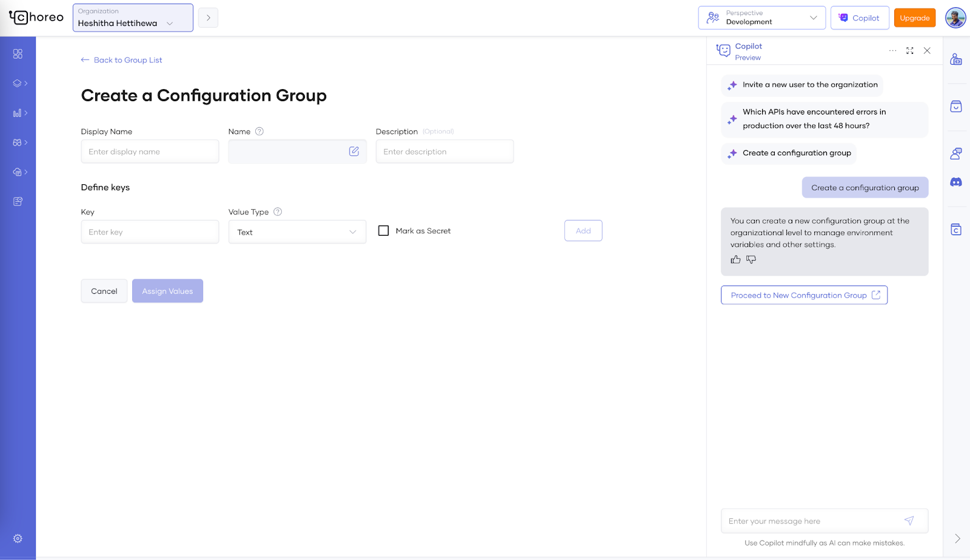Click the Copilot button in the top bar
The width and height of the screenshot is (970, 560).
859,18
